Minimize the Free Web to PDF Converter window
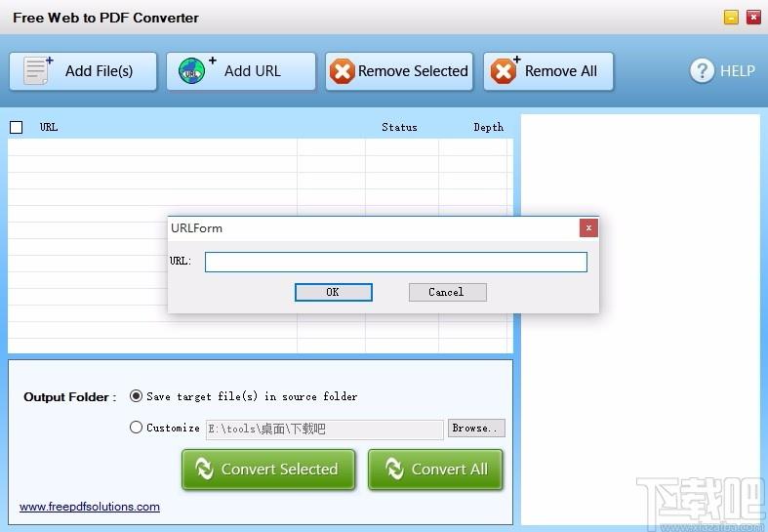768x532 pixels. [731, 18]
